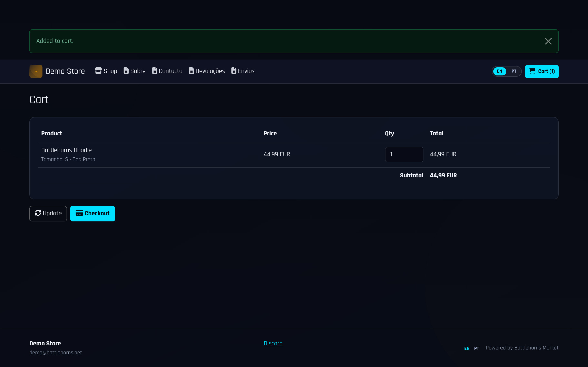Select EN in header language toggle
The height and width of the screenshot is (367, 588).
point(500,71)
